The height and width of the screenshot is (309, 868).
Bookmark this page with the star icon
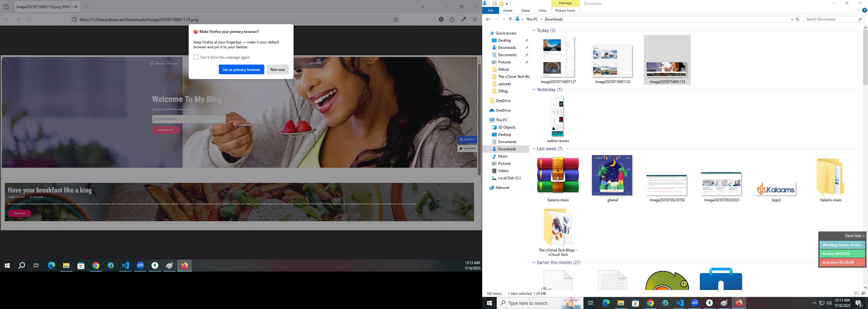tap(396, 20)
